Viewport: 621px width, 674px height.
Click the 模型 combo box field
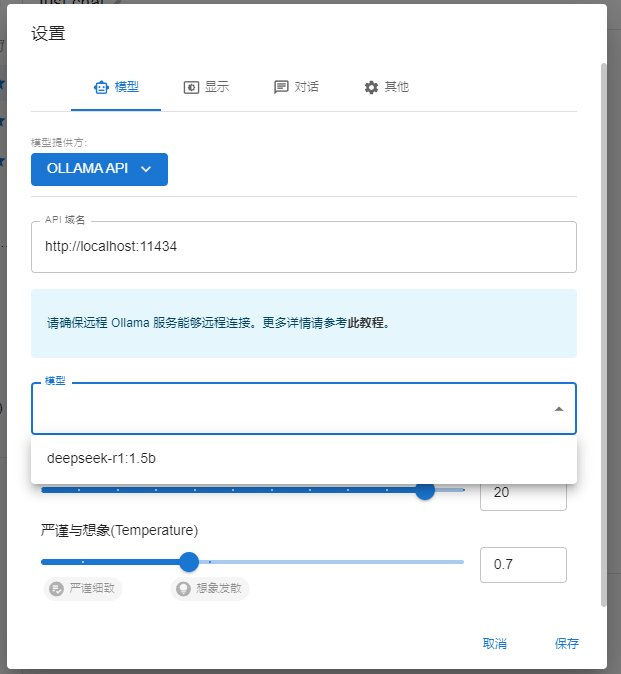(x=303, y=408)
